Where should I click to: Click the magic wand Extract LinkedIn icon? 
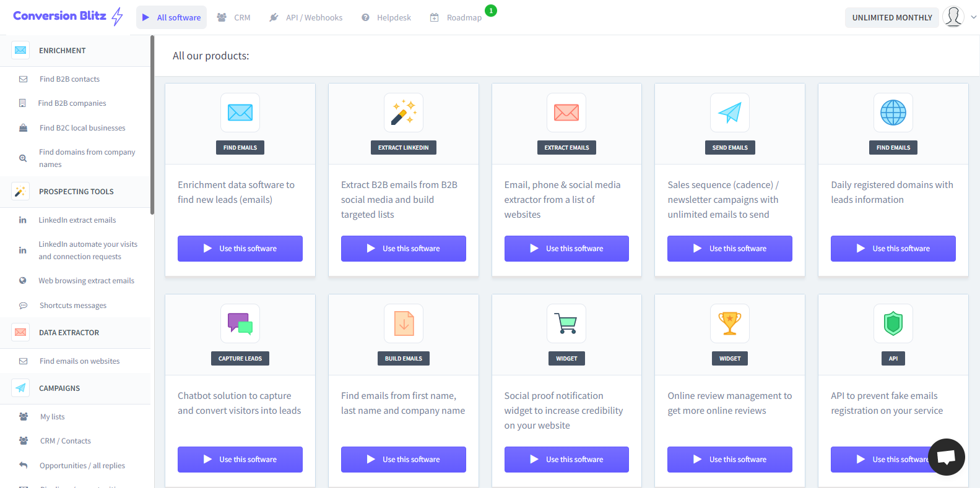404,113
